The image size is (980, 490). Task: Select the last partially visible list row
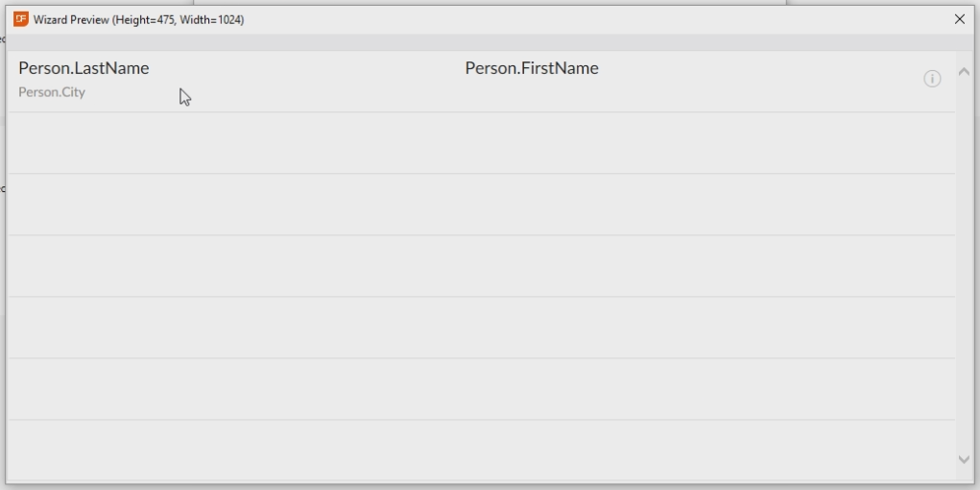point(480,450)
